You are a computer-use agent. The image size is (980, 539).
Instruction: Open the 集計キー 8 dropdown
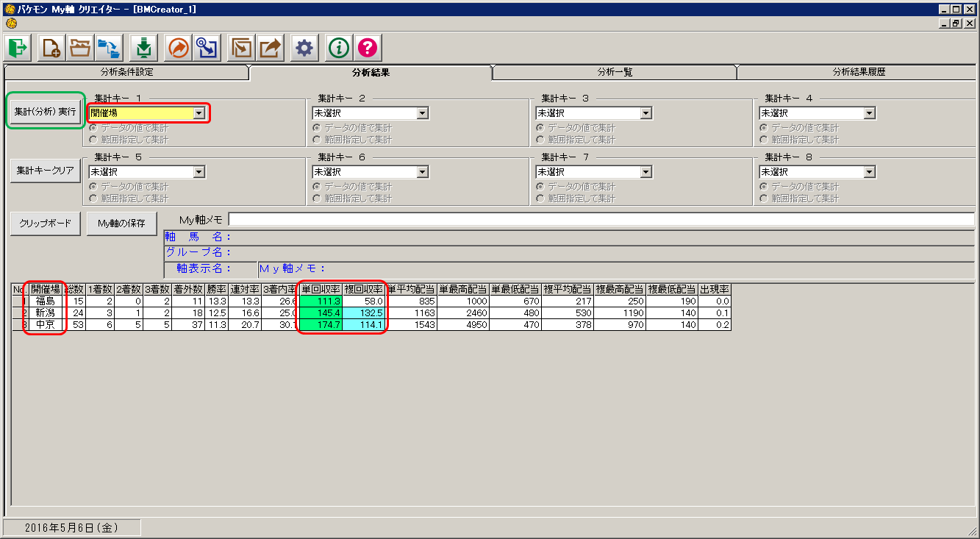tap(869, 172)
